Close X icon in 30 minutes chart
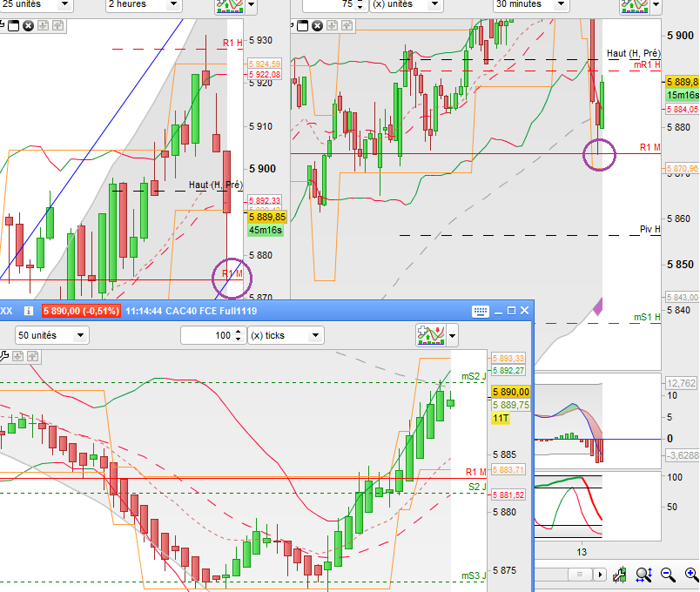 point(317,26)
